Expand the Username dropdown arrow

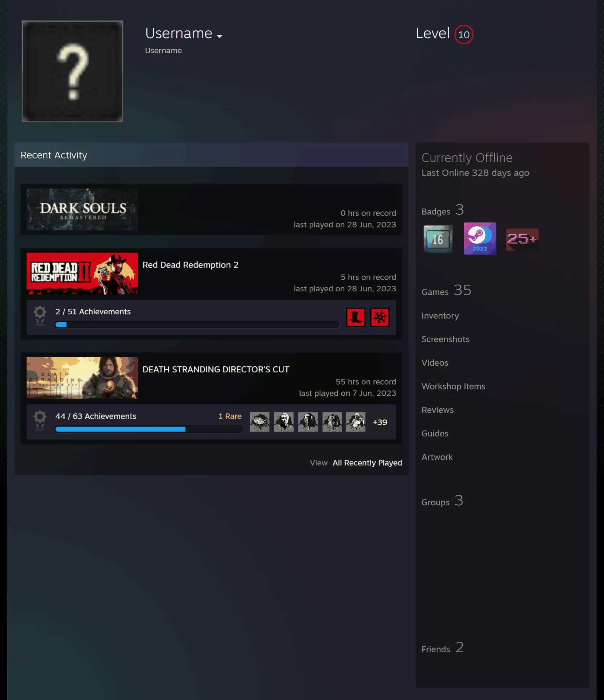coord(219,36)
